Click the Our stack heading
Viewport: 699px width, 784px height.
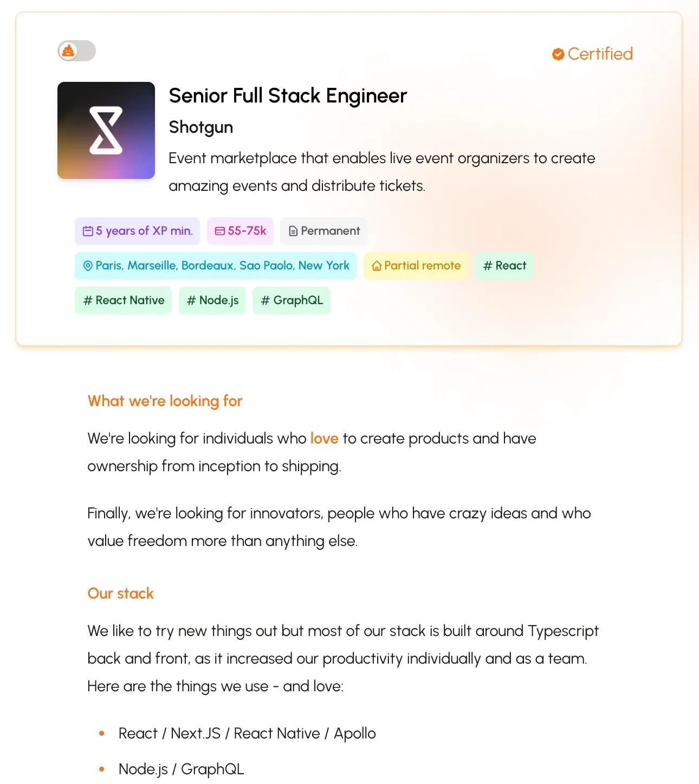[121, 594]
